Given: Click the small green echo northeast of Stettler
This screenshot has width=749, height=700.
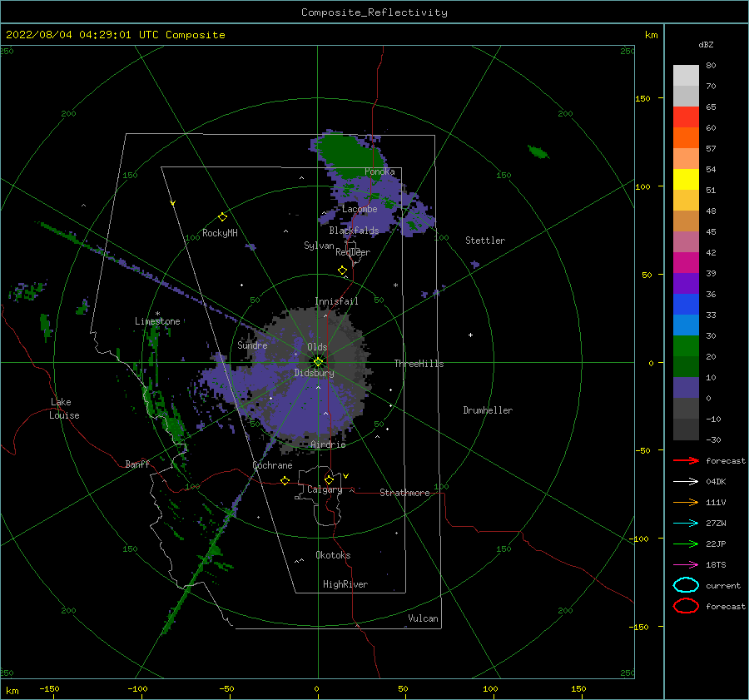Looking at the screenshot, I should point(538,152).
